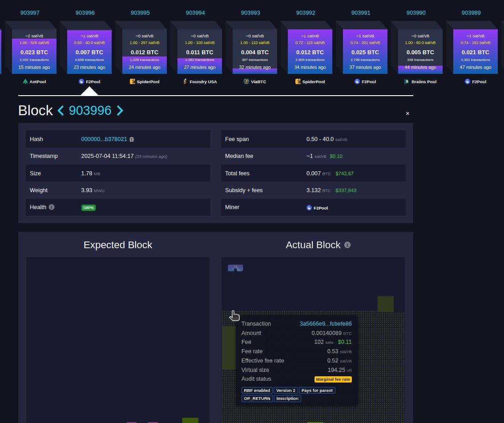Click the Marginal fee rate badge
This screenshot has width=504, height=423.
point(333,379)
